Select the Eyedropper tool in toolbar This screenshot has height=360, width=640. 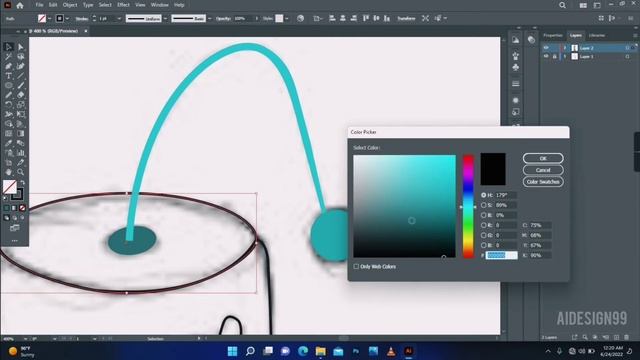point(9,143)
